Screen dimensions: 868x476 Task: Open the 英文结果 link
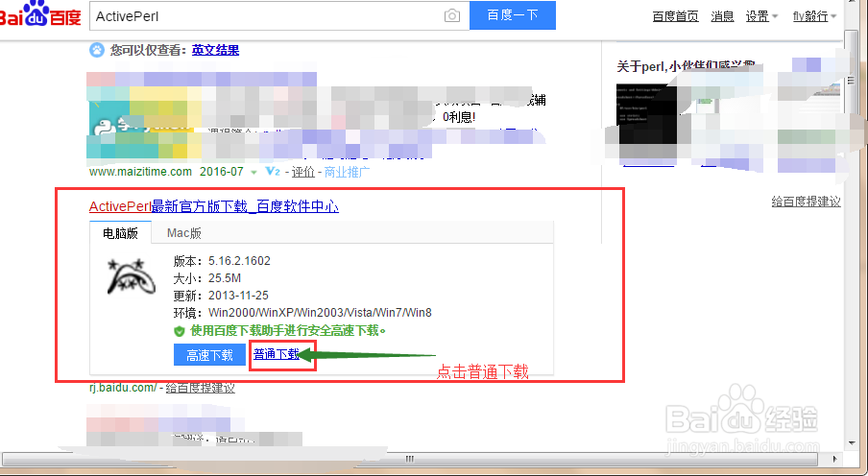(215, 50)
